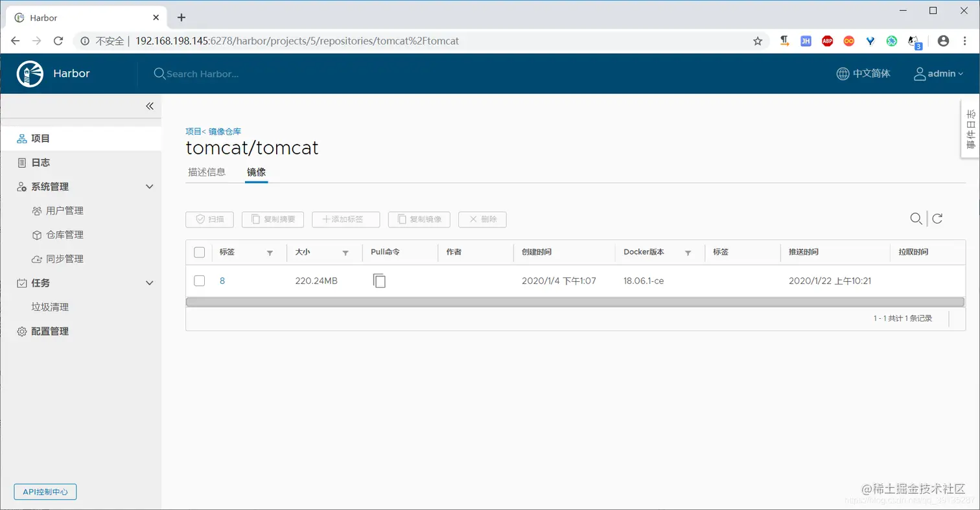Open the API控制中心 button

click(45, 492)
